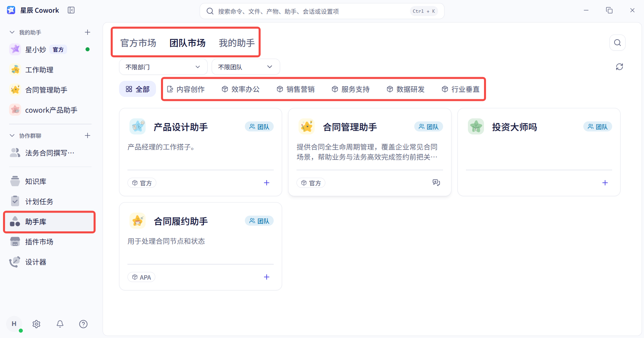Select the 全部 category filter
This screenshot has width=644, height=338.
coord(138,89)
